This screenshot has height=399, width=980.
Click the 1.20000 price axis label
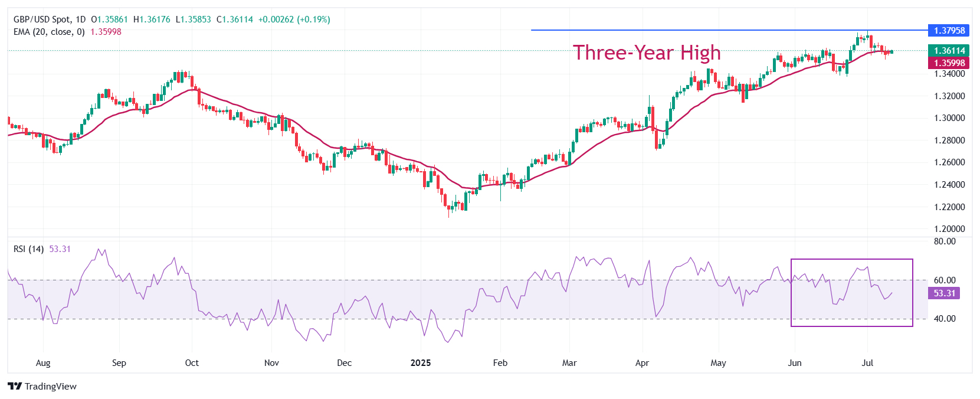pos(949,229)
